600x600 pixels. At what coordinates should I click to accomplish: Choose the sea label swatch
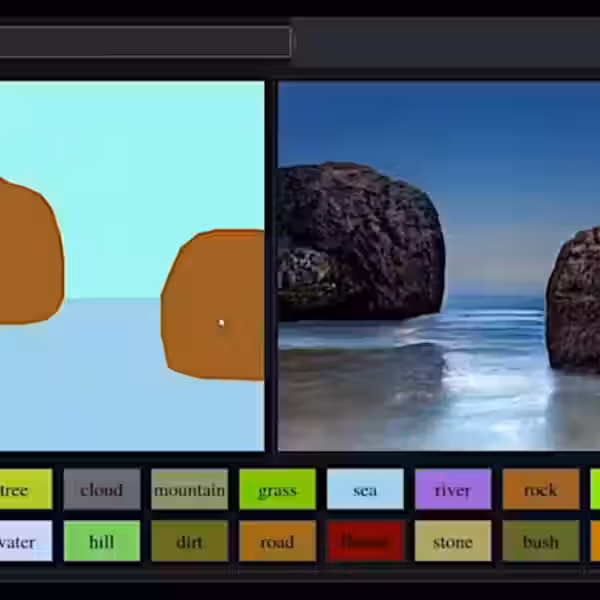pyautogui.click(x=365, y=490)
